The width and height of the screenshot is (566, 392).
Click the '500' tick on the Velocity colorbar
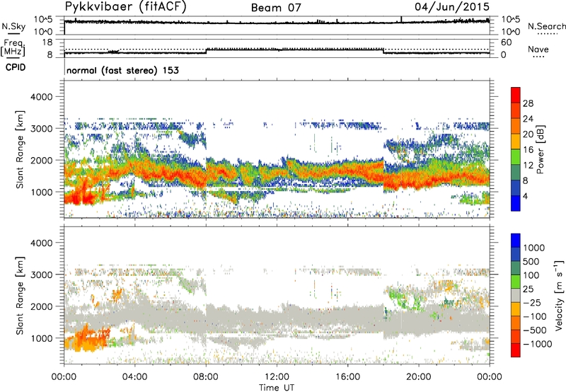pyautogui.click(x=531, y=261)
